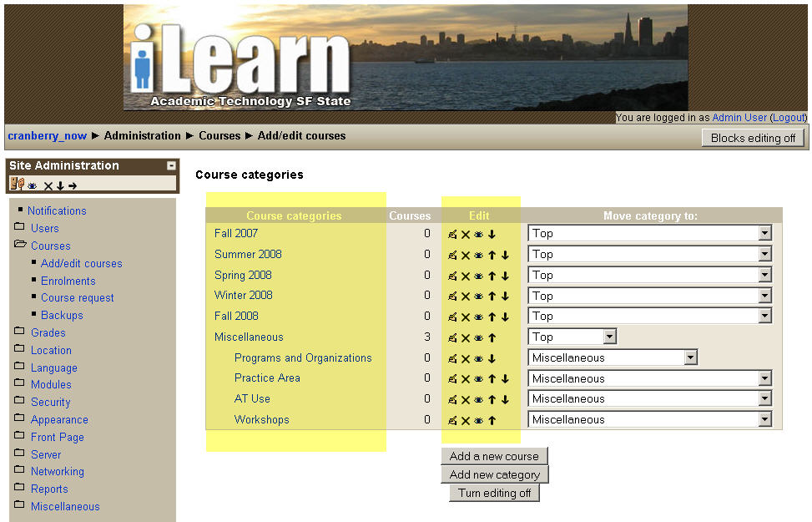Click Add a new course button
The width and height of the screenshot is (812, 522).
tap(494, 456)
